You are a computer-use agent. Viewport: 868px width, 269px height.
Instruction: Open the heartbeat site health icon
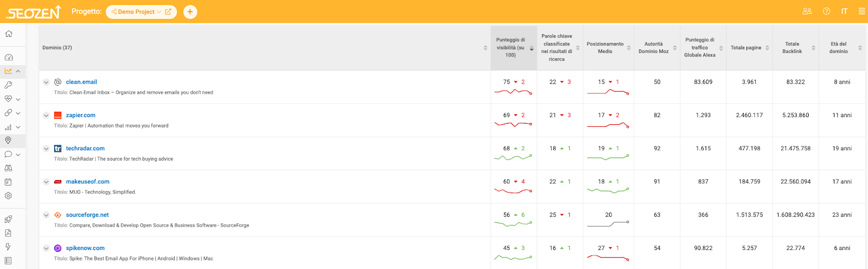point(8,99)
